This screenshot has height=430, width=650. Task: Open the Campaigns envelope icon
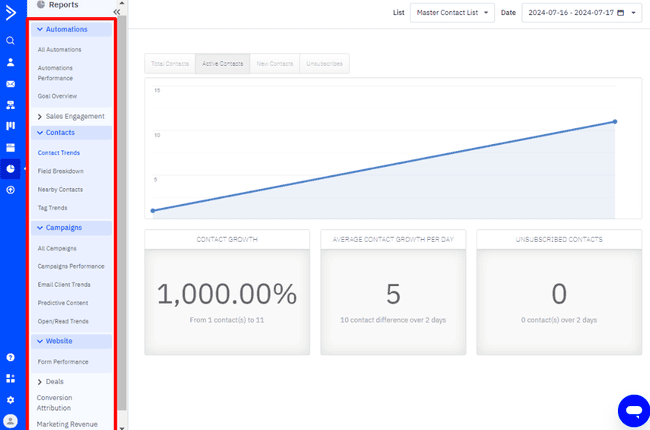(x=10, y=84)
